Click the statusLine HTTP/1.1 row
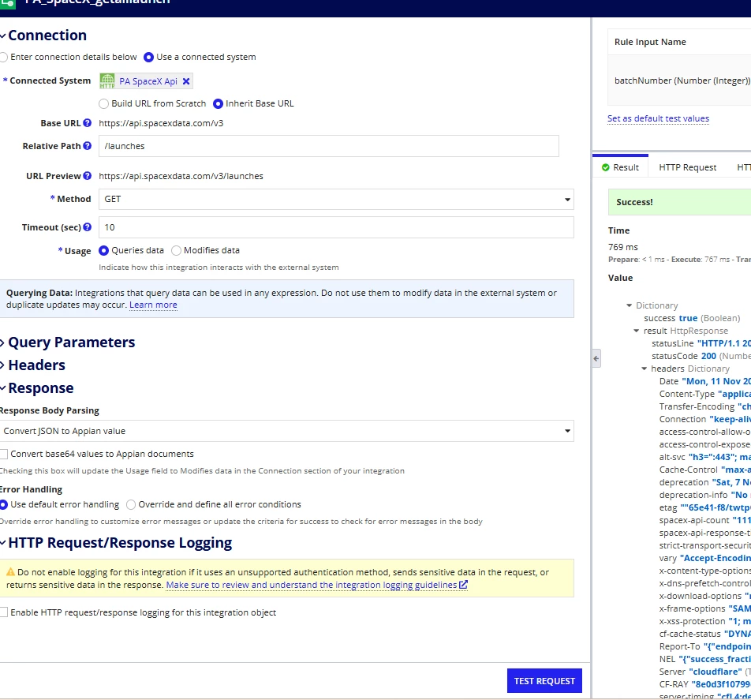The image size is (751, 700). [x=701, y=343]
